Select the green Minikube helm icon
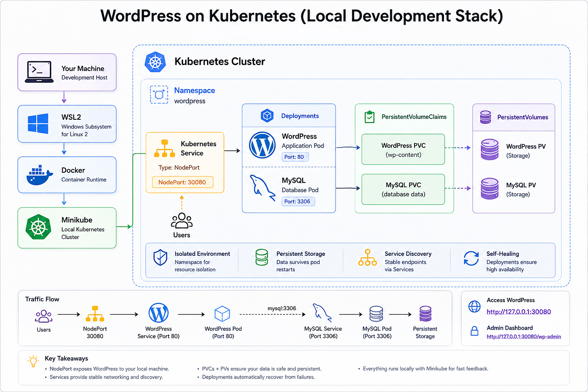The image size is (588, 392). coord(38,228)
